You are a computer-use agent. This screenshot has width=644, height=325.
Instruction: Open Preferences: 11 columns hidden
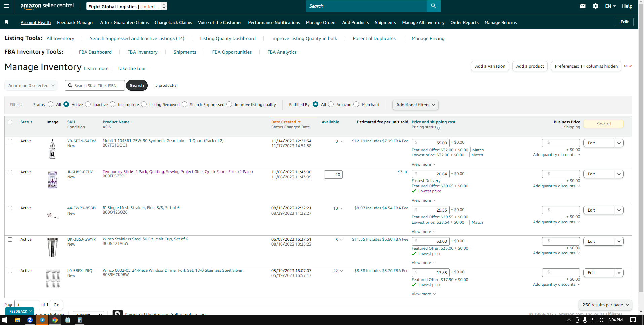coord(586,66)
